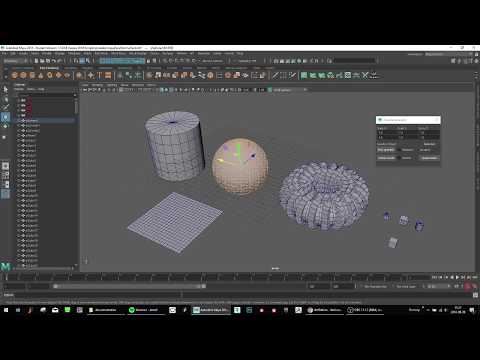Expand the highlighted Outliner row
This screenshot has width=480, height=360.
[19, 121]
